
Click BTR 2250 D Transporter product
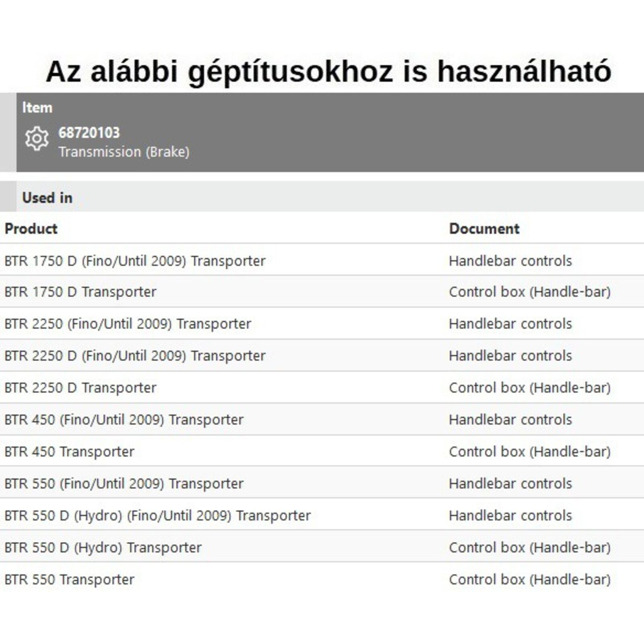click(80, 388)
